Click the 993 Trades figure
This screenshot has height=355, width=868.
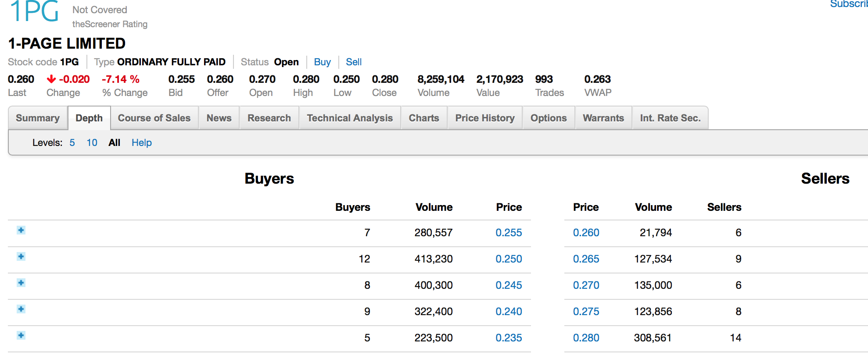pos(544,79)
